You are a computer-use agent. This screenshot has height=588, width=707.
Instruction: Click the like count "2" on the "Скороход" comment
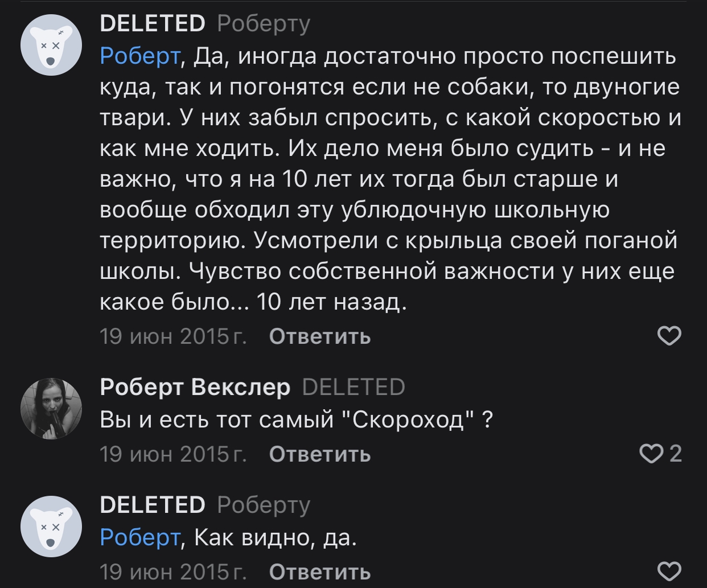tap(675, 454)
